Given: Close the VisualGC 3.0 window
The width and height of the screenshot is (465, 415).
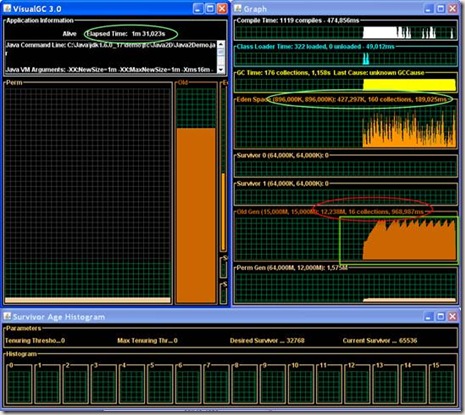Looking at the screenshot, I should 222,8.
